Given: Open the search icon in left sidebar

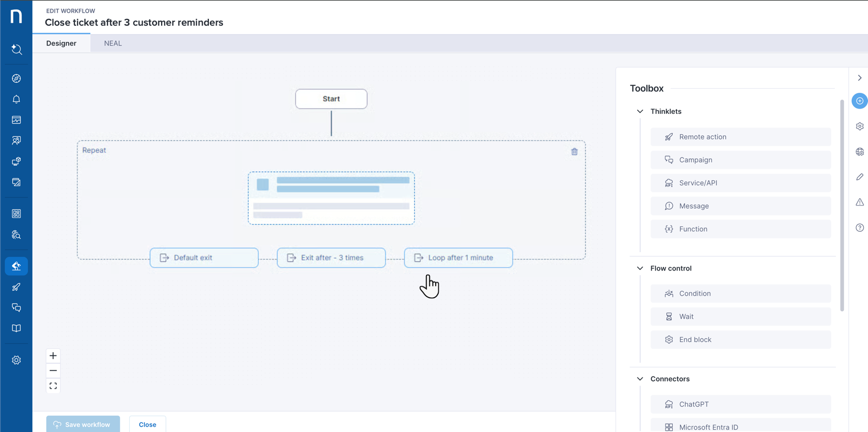Looking at the screenshot, I should pyautogui.click(x=16, y=49).
